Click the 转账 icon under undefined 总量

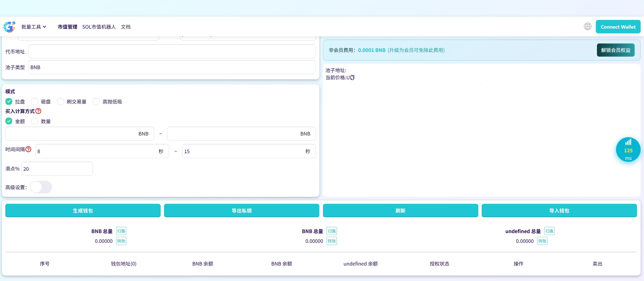pyautogui.click(x=542, y=241)
